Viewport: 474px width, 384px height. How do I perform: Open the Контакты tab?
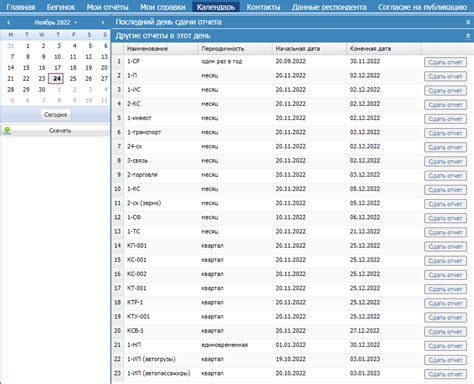263,7
